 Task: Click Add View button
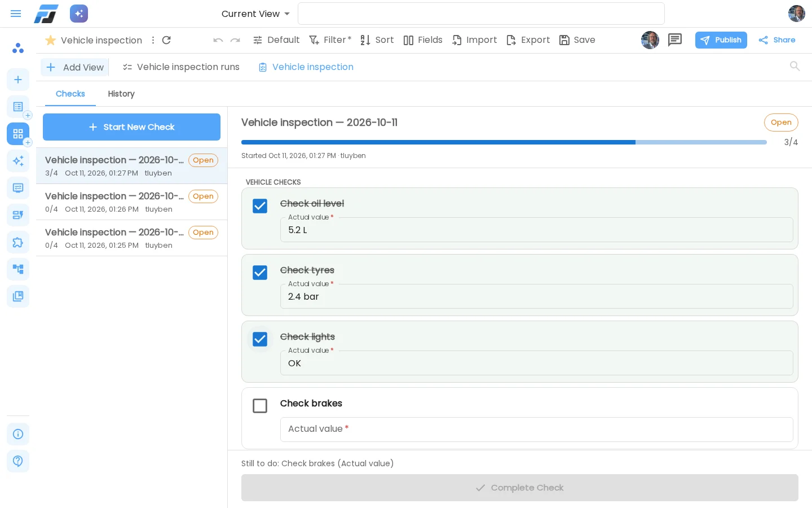point(74,67)
